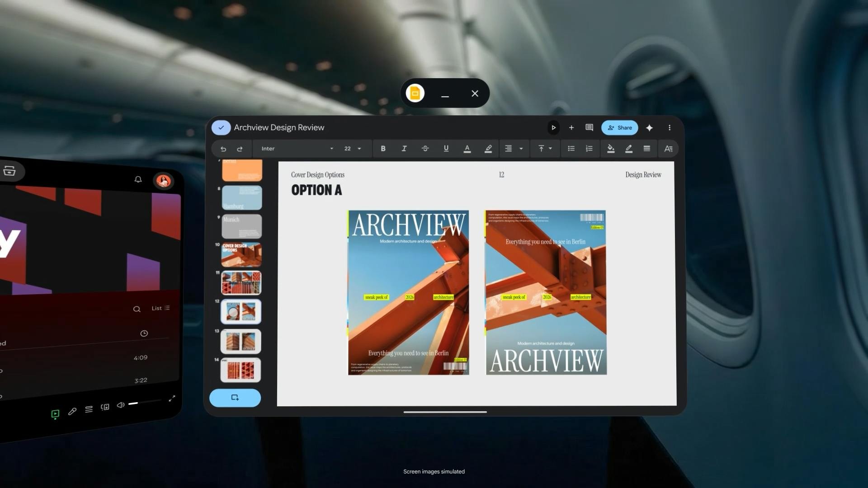868x488 pixels.
Task: Start the slideshow presentation
Action: pos(553,128)
